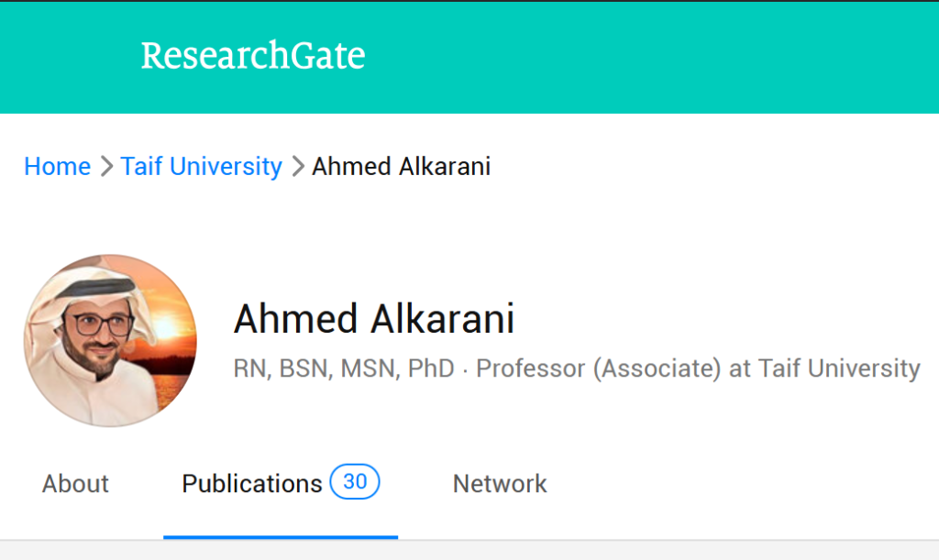Open the Home breadcrumb link
This screenshot has height=560, width=939.
tap(57, 167)
